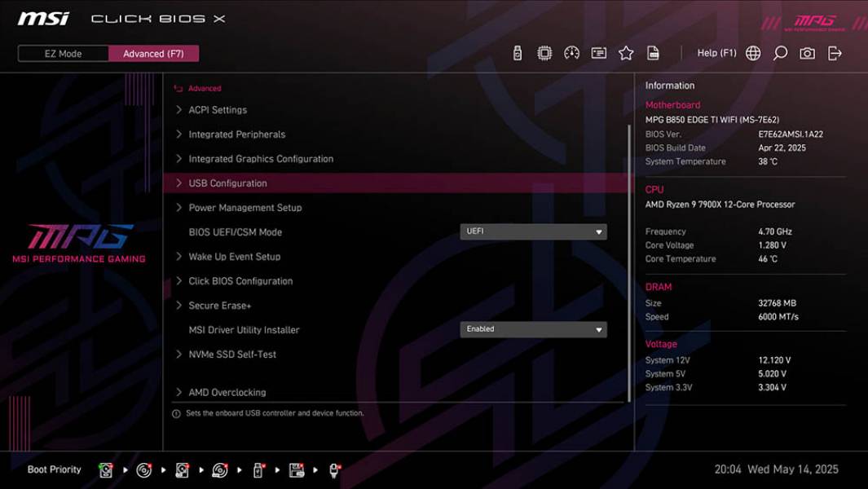Viewport: 868px width, 489px height.
Task: Click the USB controller help description text
Action: coord(275,413)
